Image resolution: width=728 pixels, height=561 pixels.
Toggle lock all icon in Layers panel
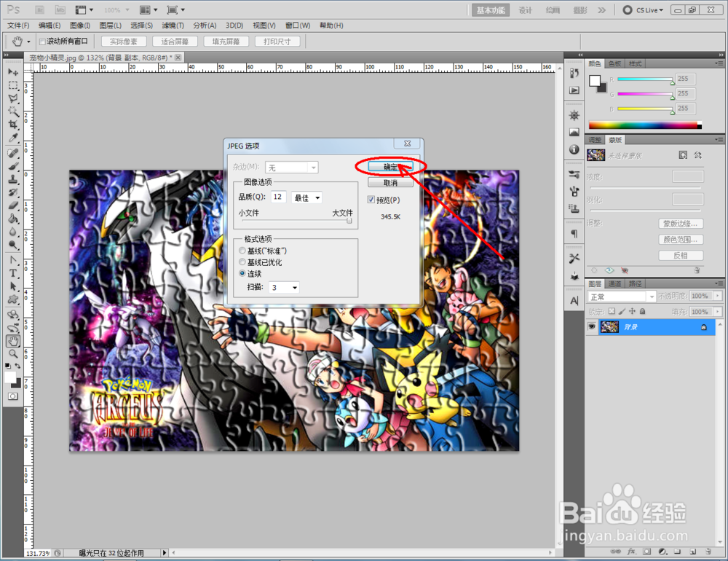pyautogui.click(x=643, y=311)
